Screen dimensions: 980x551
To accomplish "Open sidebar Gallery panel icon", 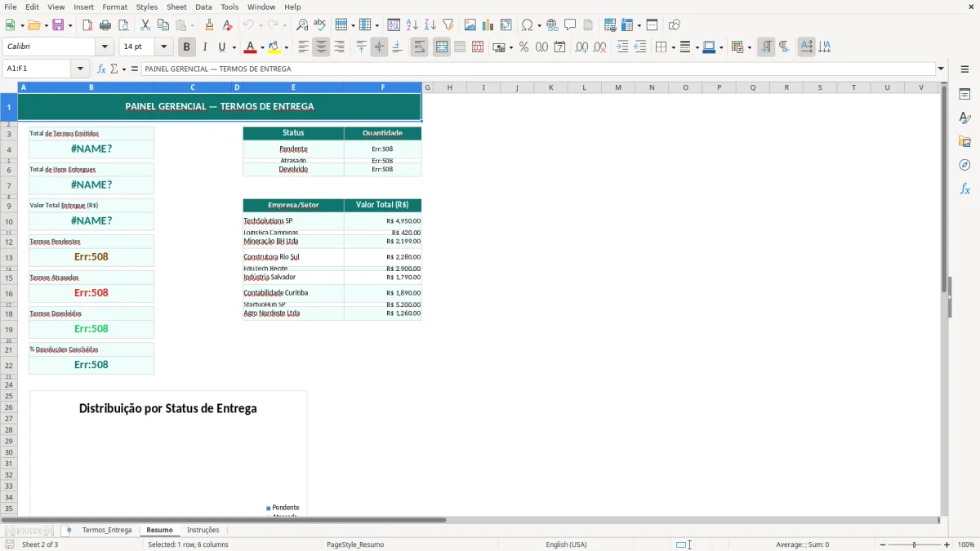I will click(964, 142).
